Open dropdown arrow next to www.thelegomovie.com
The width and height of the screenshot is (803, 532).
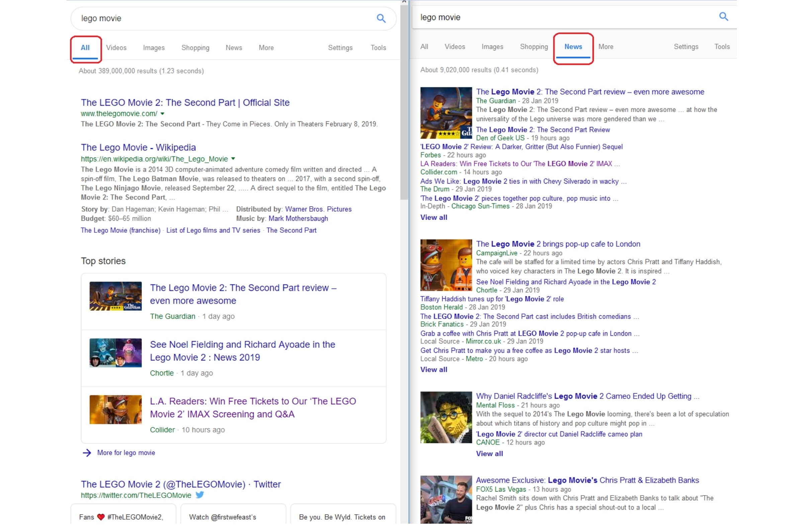tap(162, 114)
